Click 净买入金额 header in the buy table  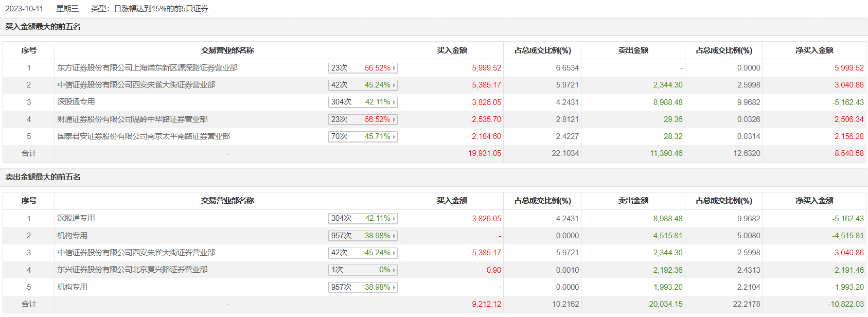(x=814, y=50)
